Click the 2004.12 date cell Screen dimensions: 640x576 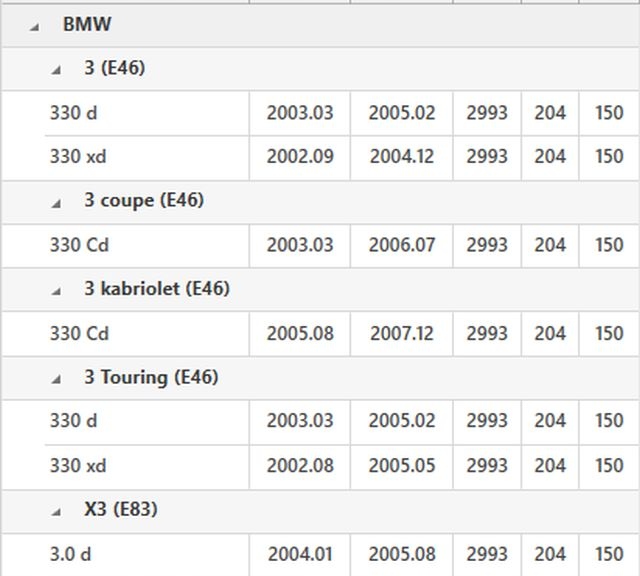click(x=402, y=157)
